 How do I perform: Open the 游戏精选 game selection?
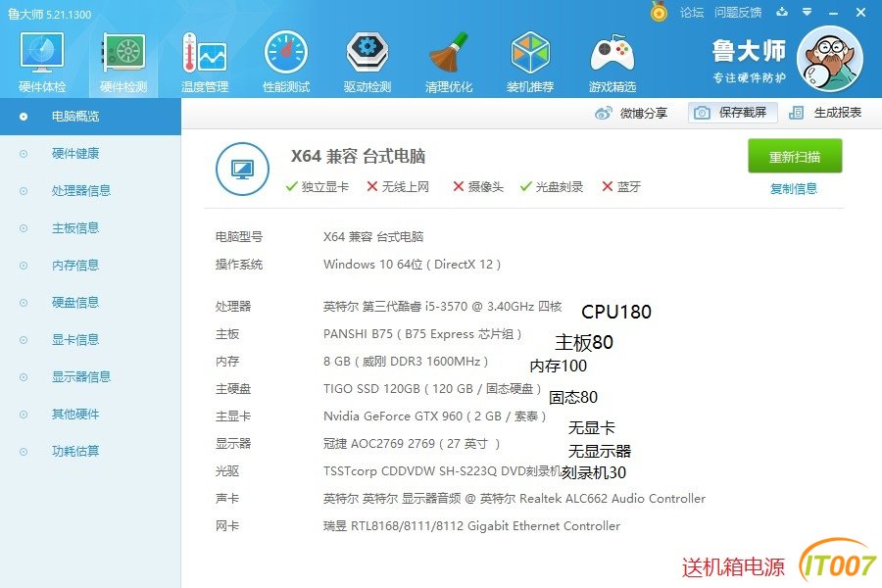tap(612, 63)
